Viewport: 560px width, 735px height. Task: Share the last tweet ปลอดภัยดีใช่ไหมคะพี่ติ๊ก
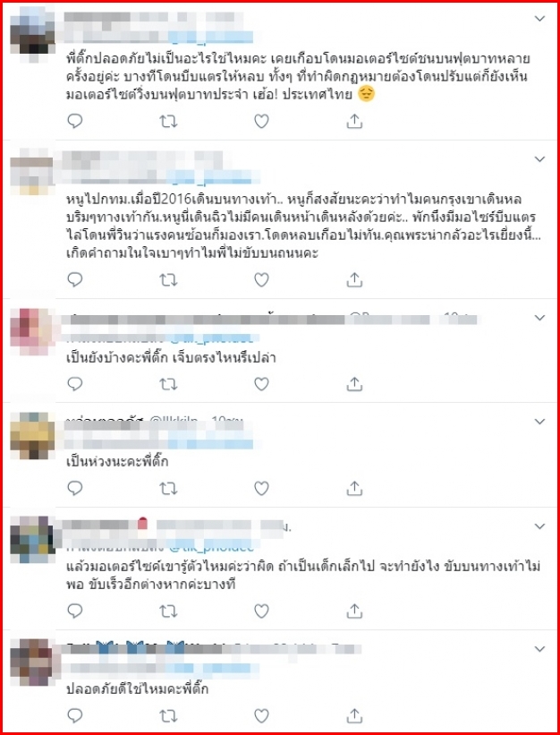(x=354, y=715)
